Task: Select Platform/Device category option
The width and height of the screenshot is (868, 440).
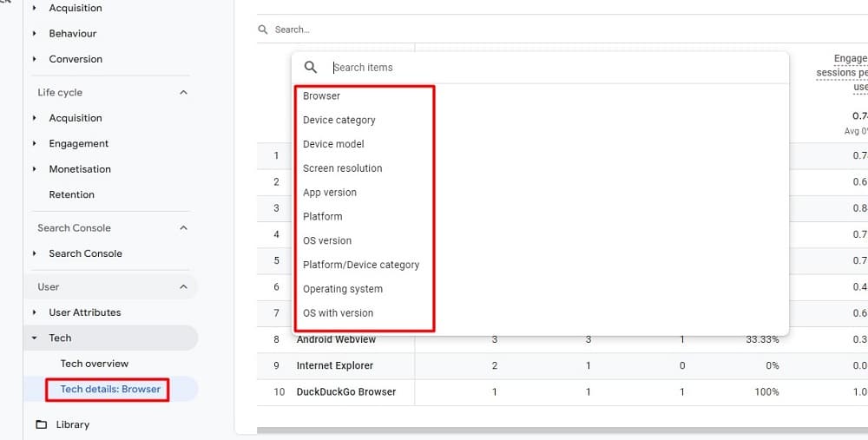Action: [360, 265]
